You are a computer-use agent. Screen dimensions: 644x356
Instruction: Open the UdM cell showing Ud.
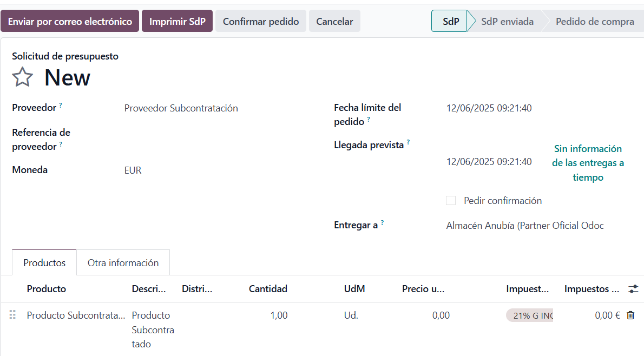[x=351, y=315]
